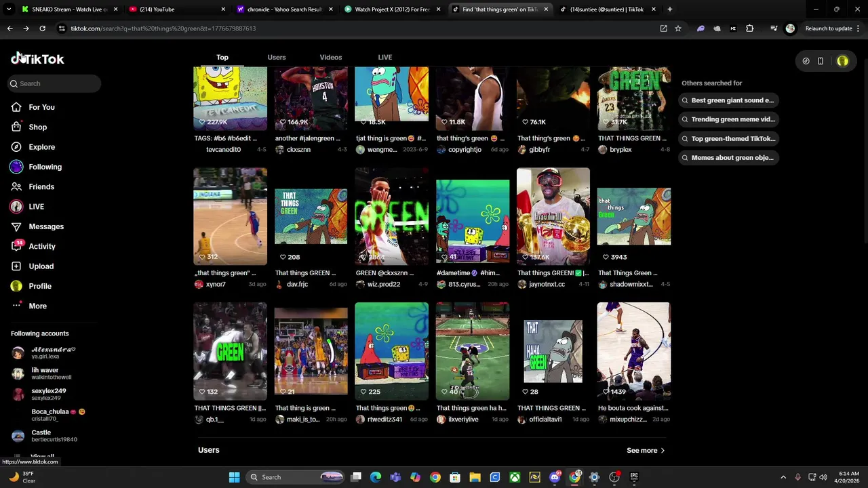
Task: Go back in the browser
Action: coord(9,28)
